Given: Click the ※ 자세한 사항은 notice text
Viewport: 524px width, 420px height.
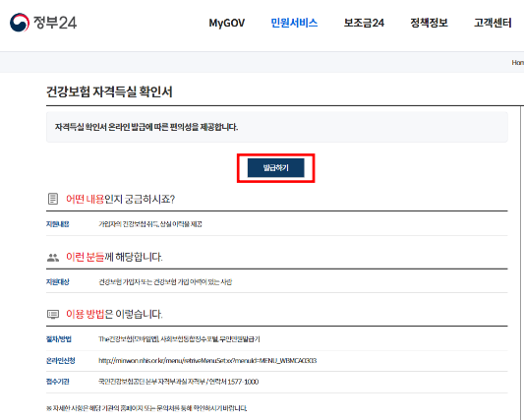Looking at the screenshot, I should pos(146,408).
